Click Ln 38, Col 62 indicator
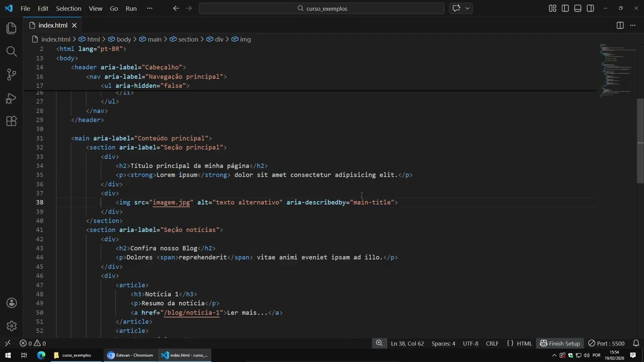This screenshot has height=362, width=644. [407, 343]
